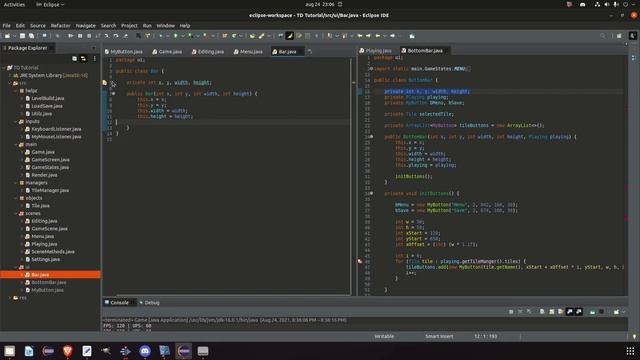Click the Forward navigation arrow icon
Screen dimensions: 640x360
[392, 36]
